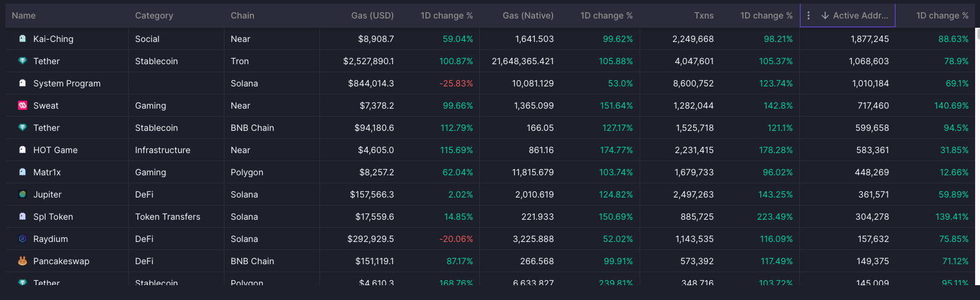The image size is (980, 300).
Task: Sort by Active Addr column header label
Action: pyautogui.click(x=861, y=15)
